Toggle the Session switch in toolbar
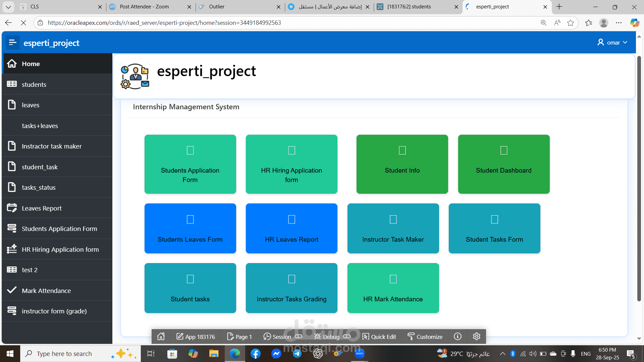The height and width of the screenshot is (362, 644). click(x=299, y=337)
